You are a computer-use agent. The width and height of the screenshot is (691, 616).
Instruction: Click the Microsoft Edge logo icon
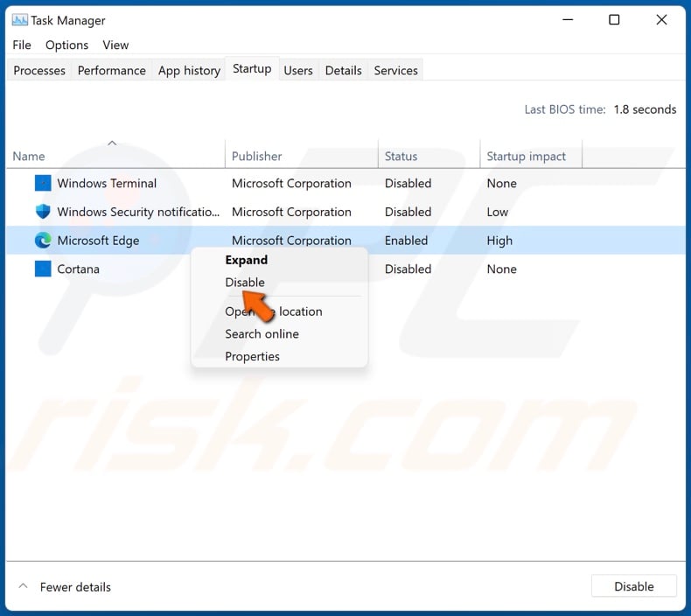(43, 241)
